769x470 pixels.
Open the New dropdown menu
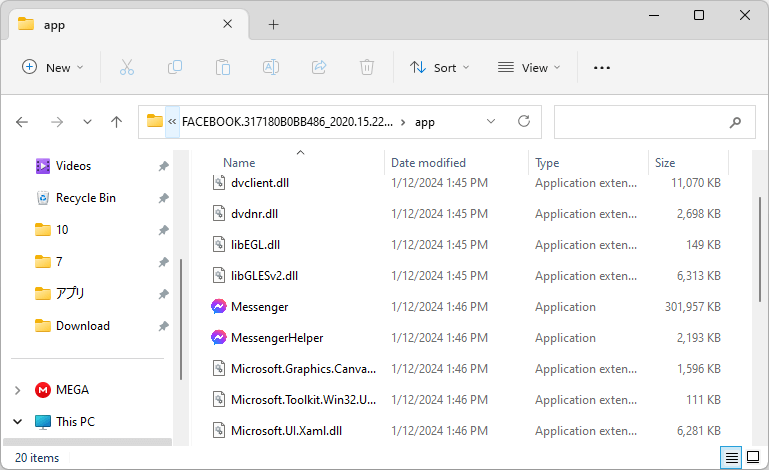[53, 67]
